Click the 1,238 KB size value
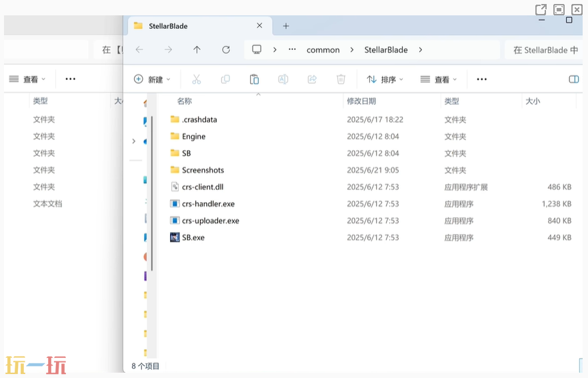This screenshot has width=588, height=378. point(557,203)
